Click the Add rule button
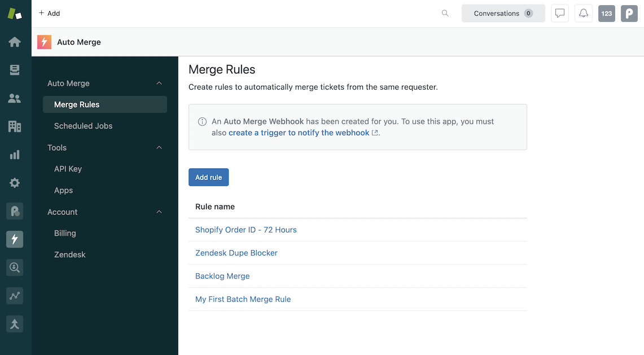Screen dimensions: 644x355 [208, 177]
